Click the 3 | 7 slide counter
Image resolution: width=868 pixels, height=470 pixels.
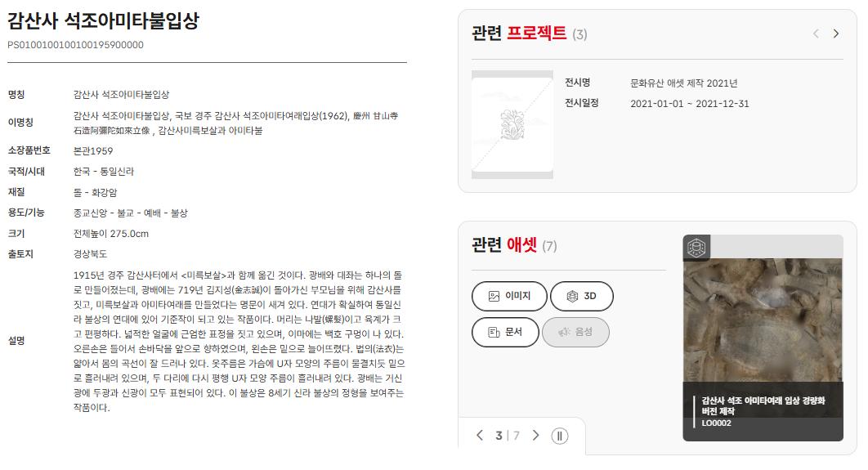coord(507,436)
